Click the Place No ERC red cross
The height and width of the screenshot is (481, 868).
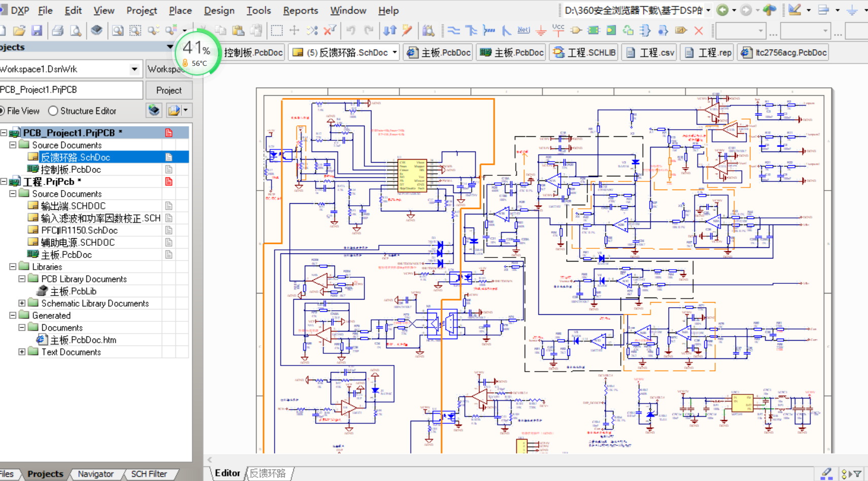pyautogui.click(x=699, y=31)
